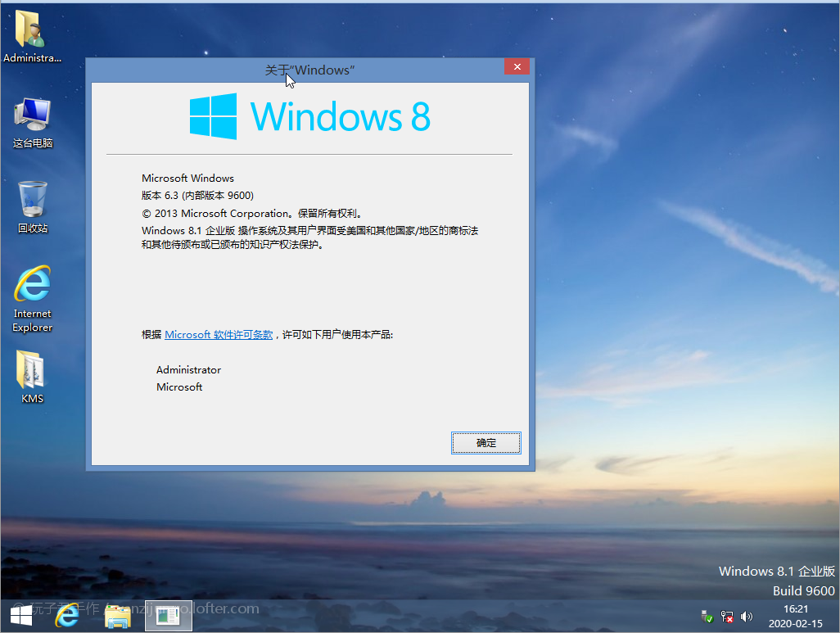The width and height of the screenshot is (840, 633).
Task: Open the Microsoft 软件许可条款 link
Action: pos(219,335)
